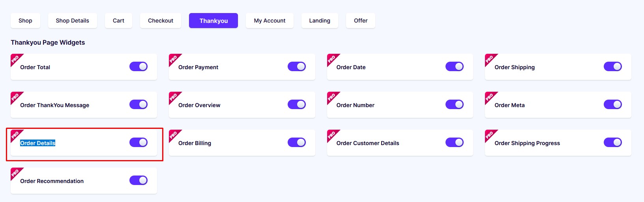
Task: Go to the Landing tab
Action: coord(320,21)
